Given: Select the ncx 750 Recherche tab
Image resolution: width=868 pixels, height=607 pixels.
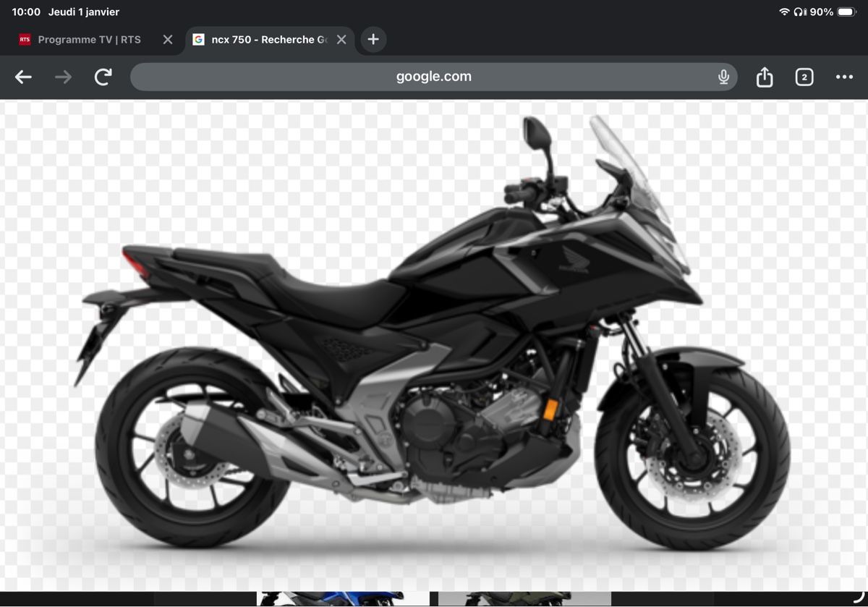Looking at the screenshot, I should point(264,40).
